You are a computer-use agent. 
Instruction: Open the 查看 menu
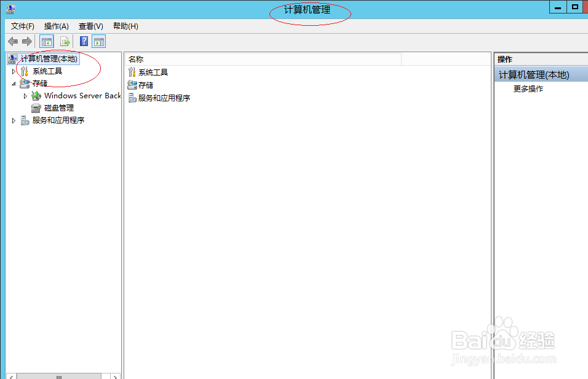(x=90, y=26)
